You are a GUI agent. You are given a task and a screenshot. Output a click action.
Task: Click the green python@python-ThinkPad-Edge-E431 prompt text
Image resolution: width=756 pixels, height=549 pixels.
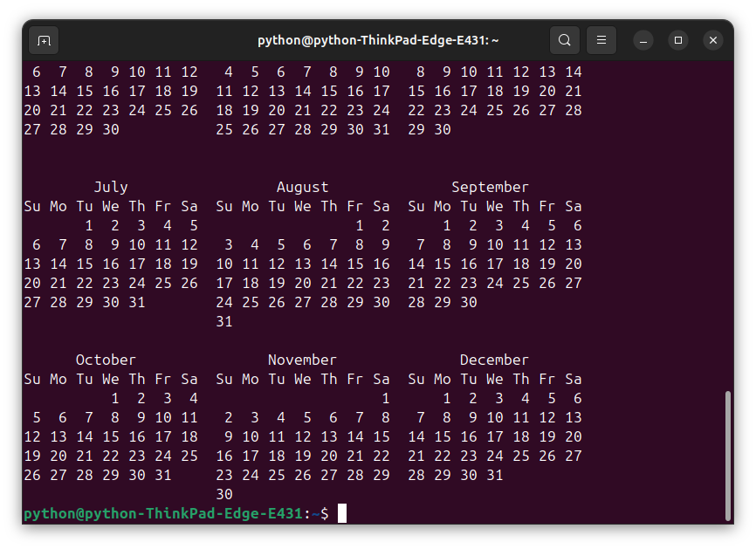click(163, 514)
